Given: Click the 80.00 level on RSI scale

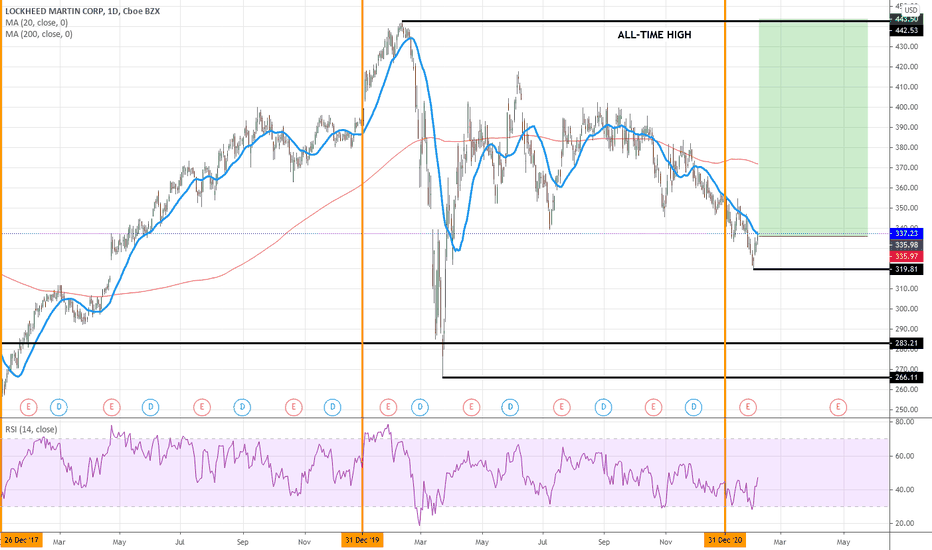Looking at the screenshot, I should point(905,422).
